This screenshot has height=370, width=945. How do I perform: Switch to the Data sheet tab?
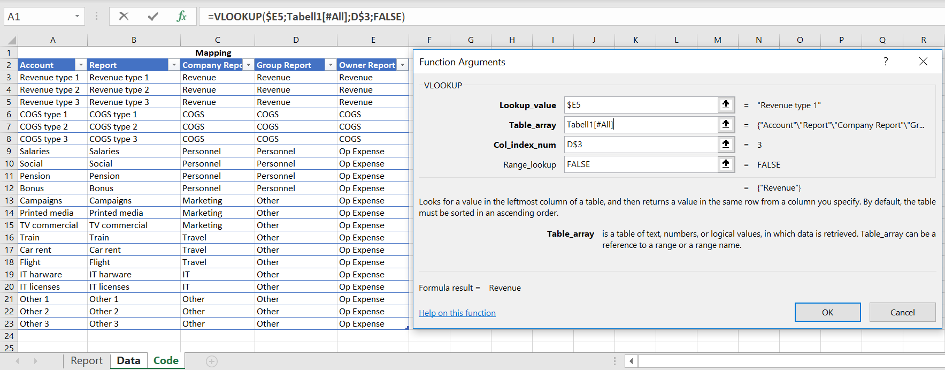(128, 361)
